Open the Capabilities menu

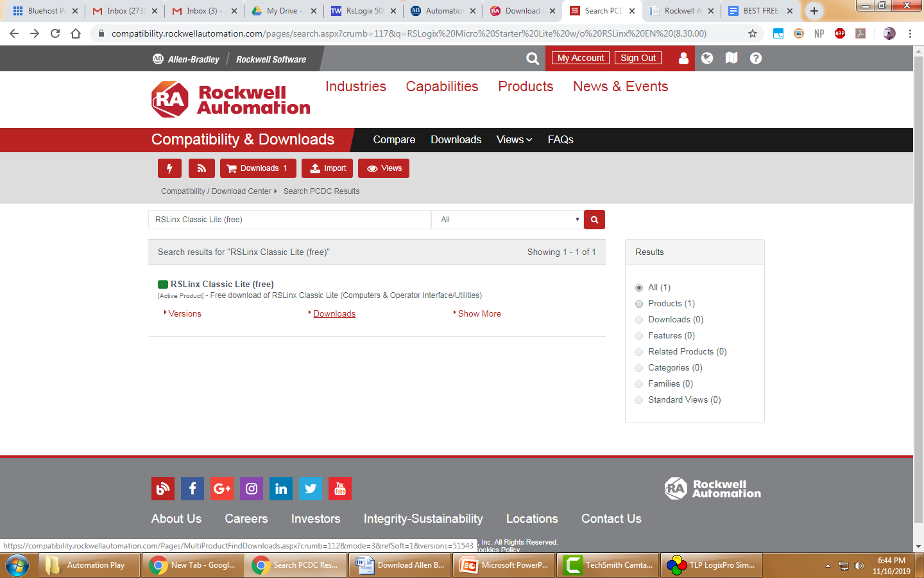coord(442,87)
